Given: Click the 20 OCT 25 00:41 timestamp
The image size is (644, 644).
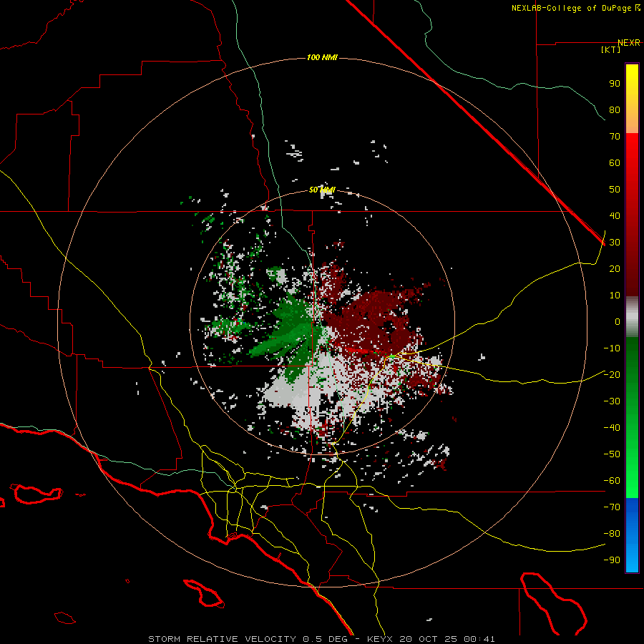Looking at the screenshot, I should [447, 639].
